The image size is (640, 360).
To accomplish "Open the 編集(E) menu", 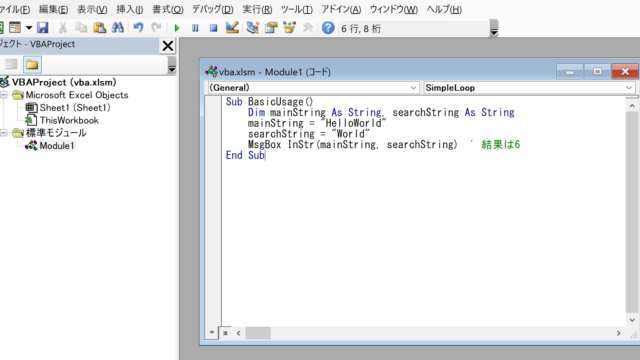I will (x=53, y=9).
